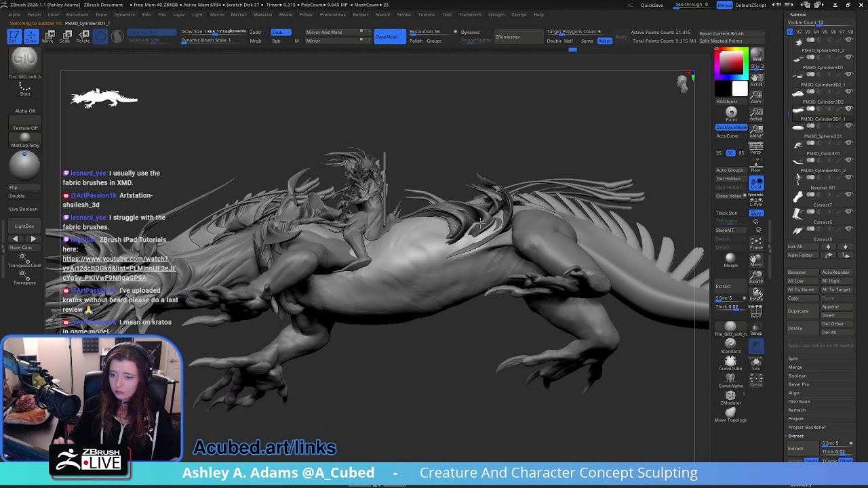Click the Paint brush icon
This screenshot has height=488, width=868.
click(731, 114)
